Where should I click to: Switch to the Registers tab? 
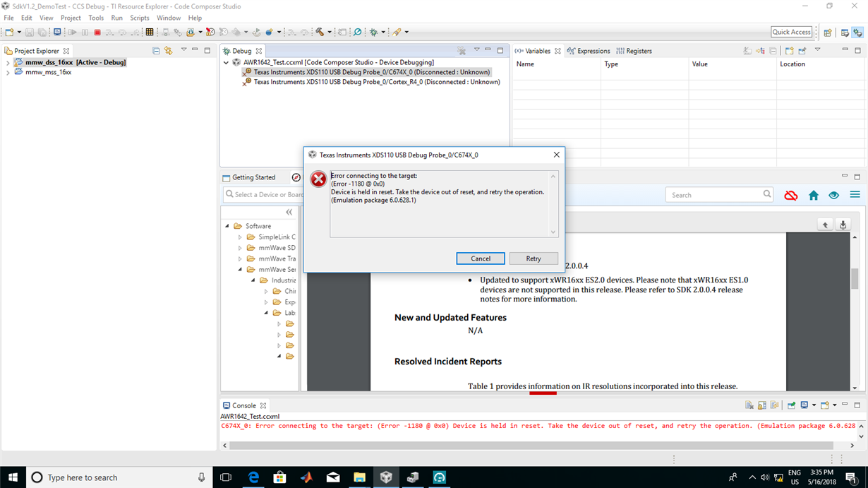coord(634,51)
